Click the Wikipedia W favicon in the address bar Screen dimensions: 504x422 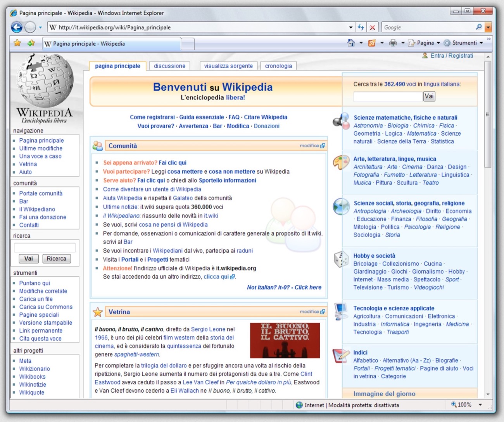(53, 27)
